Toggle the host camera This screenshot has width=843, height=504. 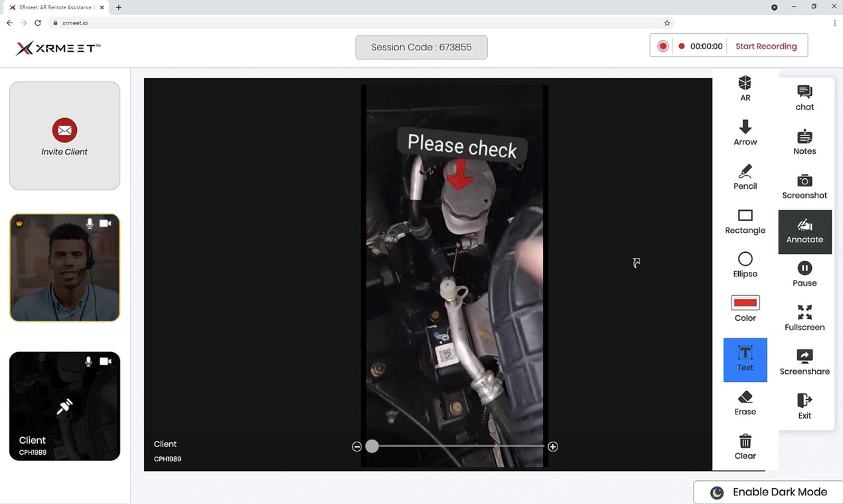pos(105,223)
